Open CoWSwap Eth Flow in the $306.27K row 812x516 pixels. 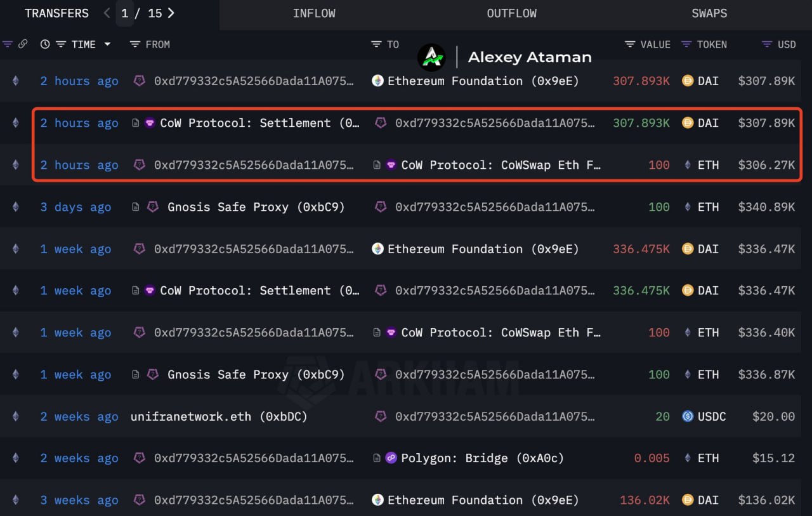tap(501, 165)
